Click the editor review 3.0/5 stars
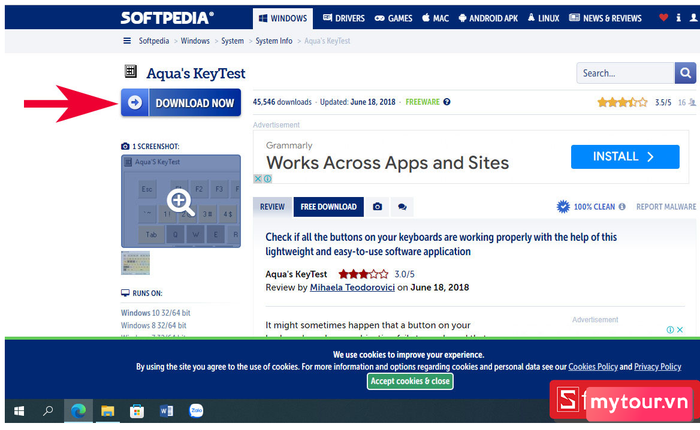Viewport: 700px width, 430px height. pyautogui.click(x=363, y=274)
